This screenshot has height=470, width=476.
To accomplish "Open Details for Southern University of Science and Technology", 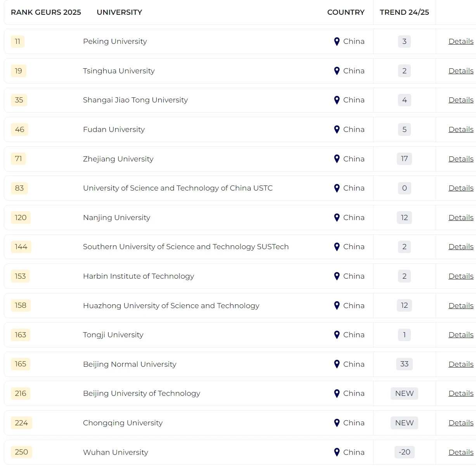I will [461, 246].
